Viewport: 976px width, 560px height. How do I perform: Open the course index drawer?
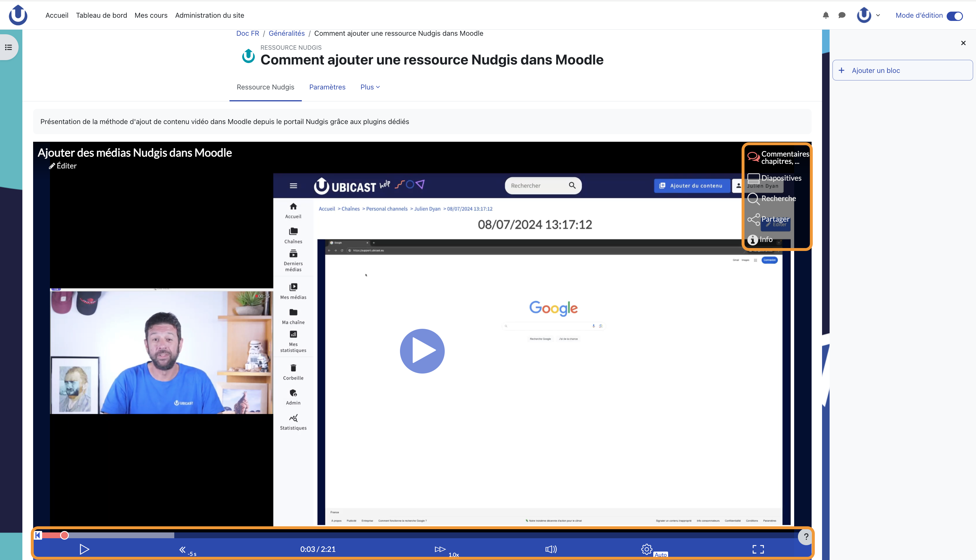(8, 47)
